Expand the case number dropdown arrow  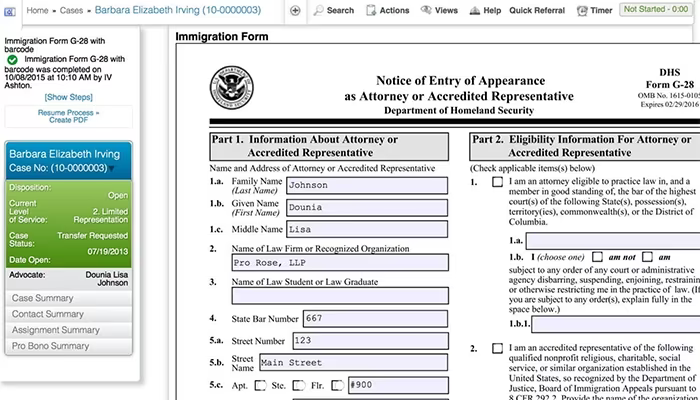tap(111, 169)
